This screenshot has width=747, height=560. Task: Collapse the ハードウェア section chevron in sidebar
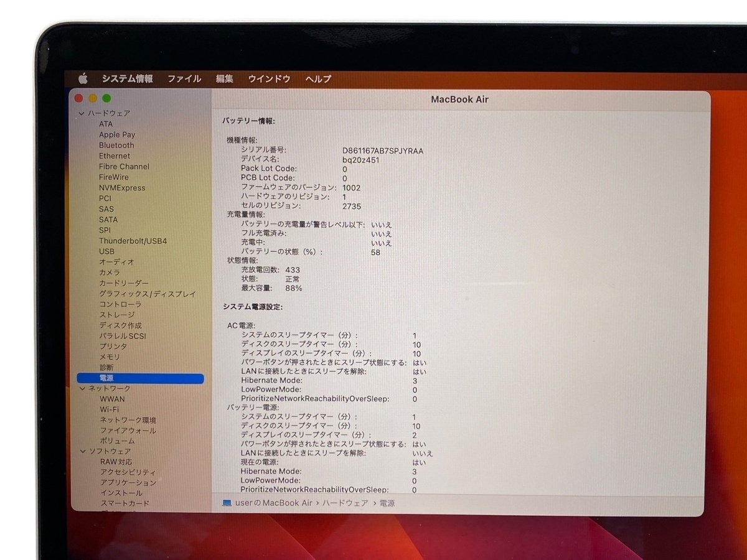82,113
